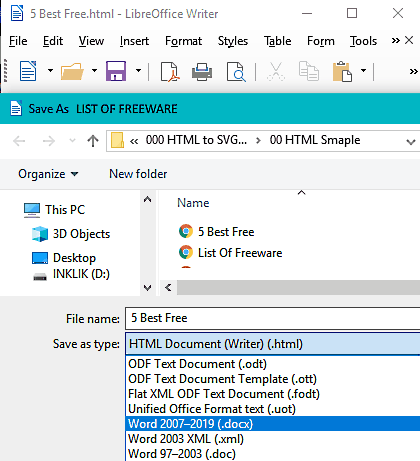
Task: Expand the Open recent documents arrow
Action: coord(94,71)
